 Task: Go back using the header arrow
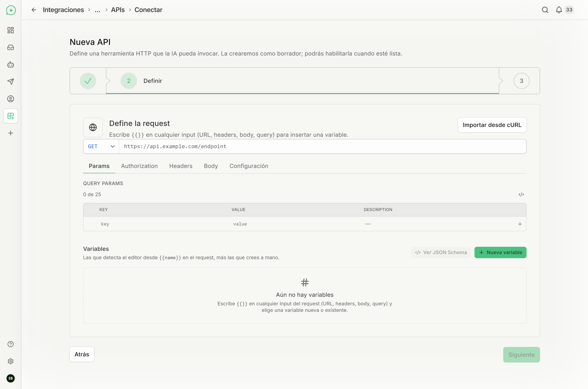point(34,10)
